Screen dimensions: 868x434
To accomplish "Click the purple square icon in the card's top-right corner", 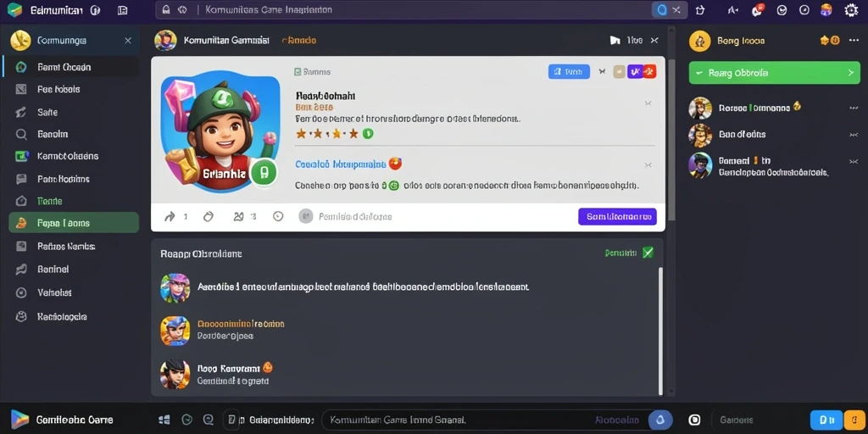I will click(636, 71).
